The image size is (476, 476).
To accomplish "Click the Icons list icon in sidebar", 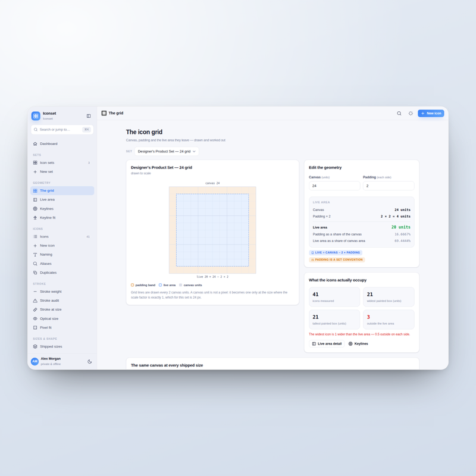I will [x=35, y=236].
